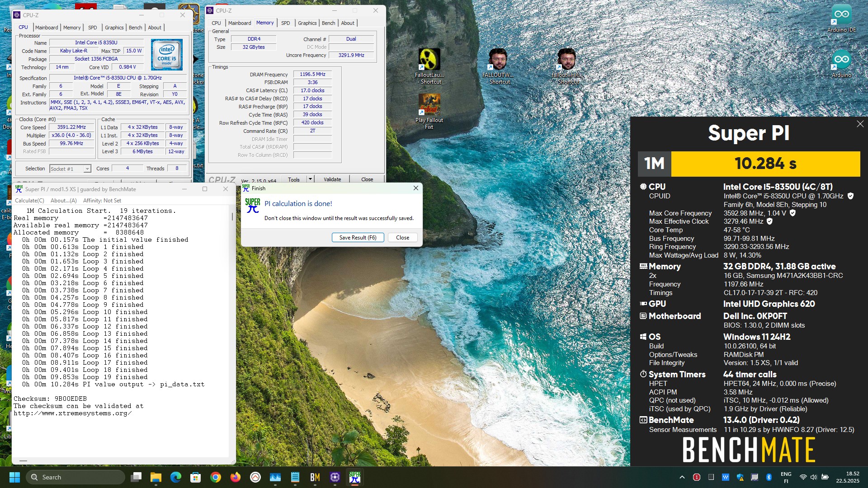
Task: Click Close button in Finish dialog
Action: point(402,238)
